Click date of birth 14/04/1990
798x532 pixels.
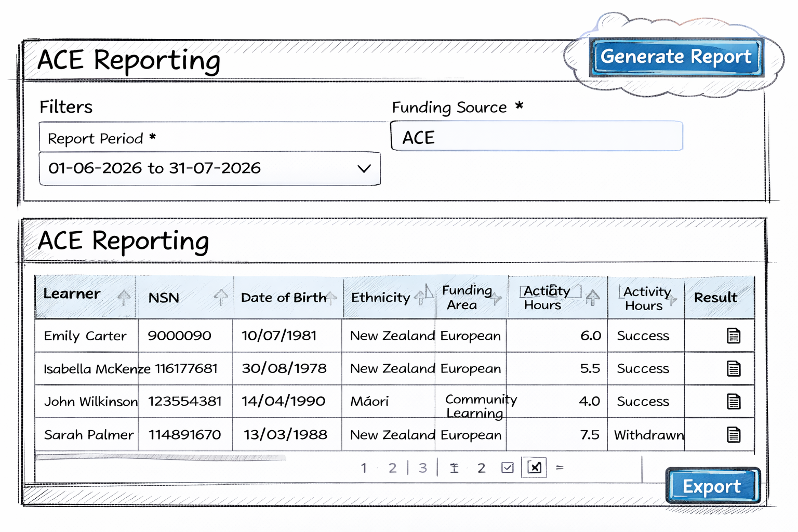pyautogui.click(x=283, y=401)
